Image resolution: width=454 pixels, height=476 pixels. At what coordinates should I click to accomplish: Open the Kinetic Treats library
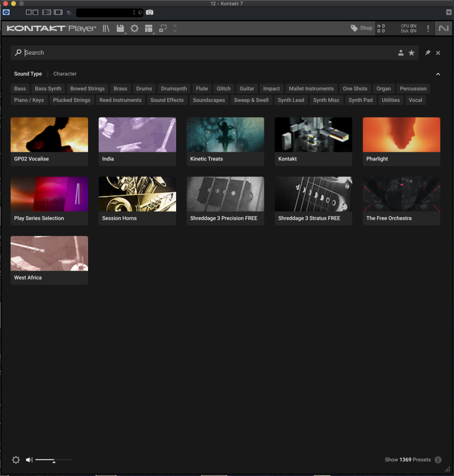[225, 141]
